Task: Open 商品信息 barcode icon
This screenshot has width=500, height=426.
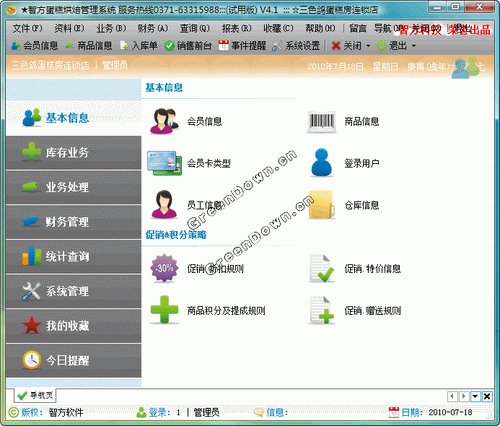Action: coord(321,121)
